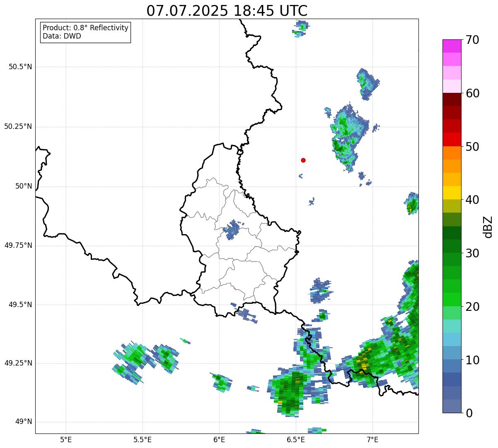Click the 6.5°E longitude label
Screen dimensions: 498x448
coord(296,439)
